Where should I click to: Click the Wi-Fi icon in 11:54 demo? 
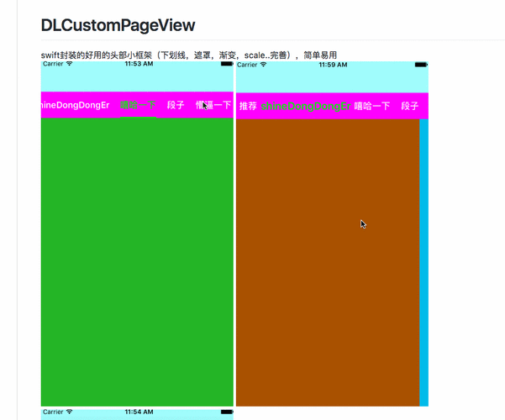point(69,412)
